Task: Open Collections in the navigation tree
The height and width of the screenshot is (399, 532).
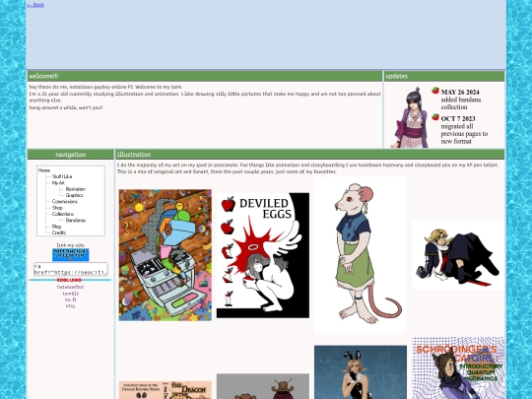Action: tap(63, 214)
